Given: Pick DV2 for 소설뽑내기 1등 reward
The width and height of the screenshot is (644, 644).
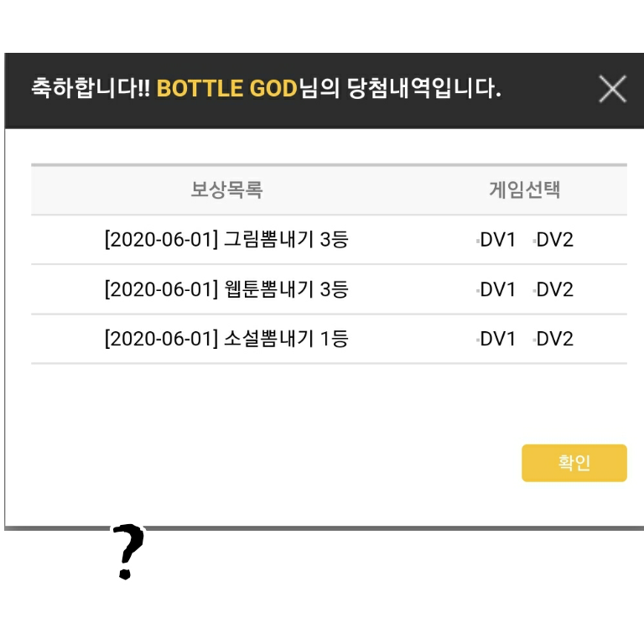Looking at the screenshot, I should [x=553, y=339].
